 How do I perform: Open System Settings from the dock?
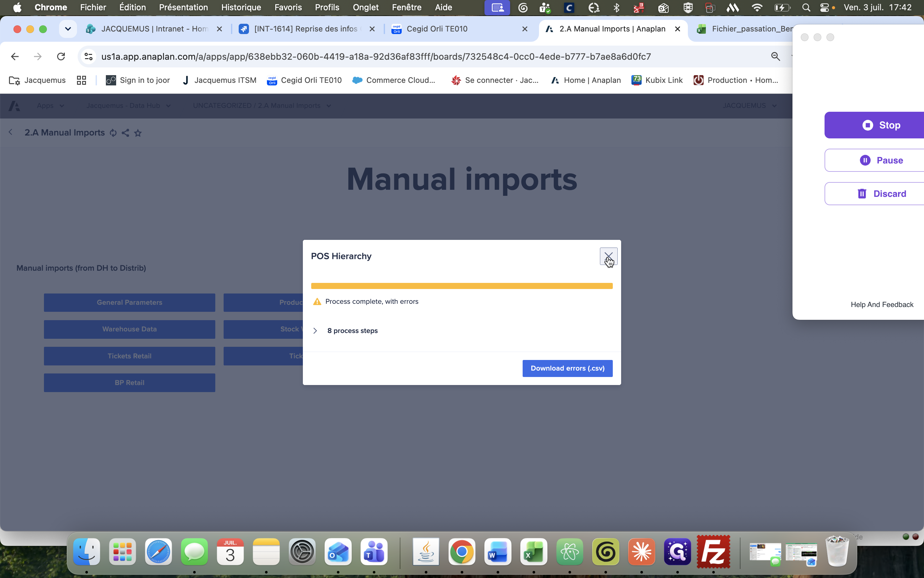tap(302, 552)
